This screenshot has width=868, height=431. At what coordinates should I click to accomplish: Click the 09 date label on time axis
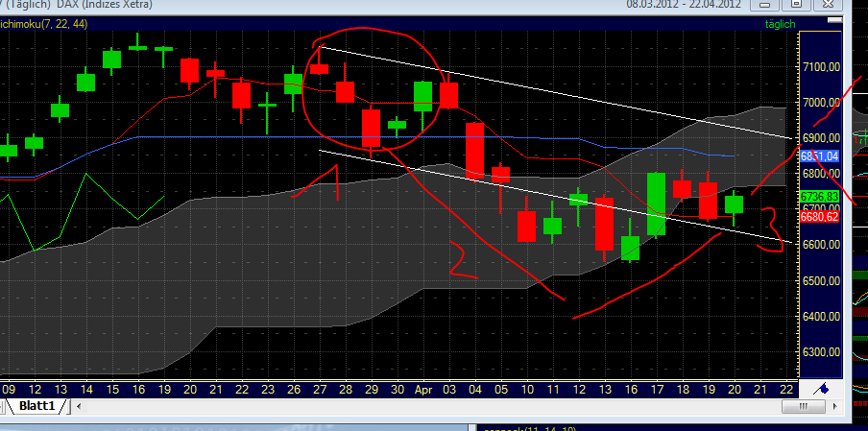(8, 389)
